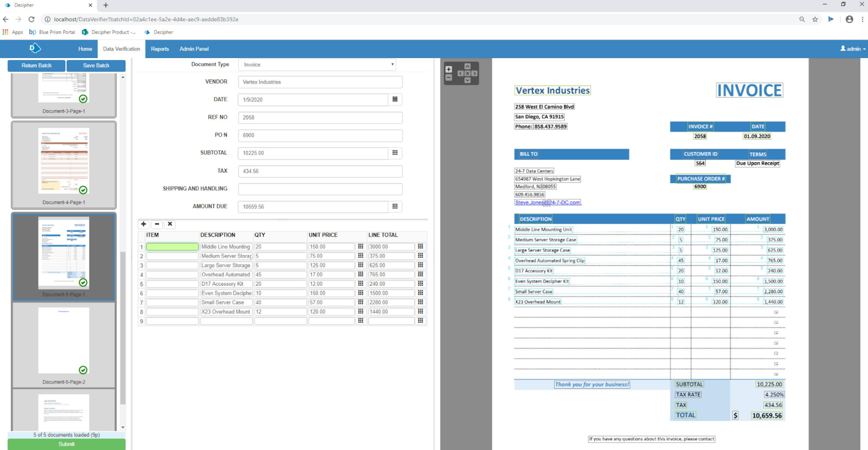Open AMOUNT DUE calculator grid icon
The image size is (868, 450).
tap(395, 206)
